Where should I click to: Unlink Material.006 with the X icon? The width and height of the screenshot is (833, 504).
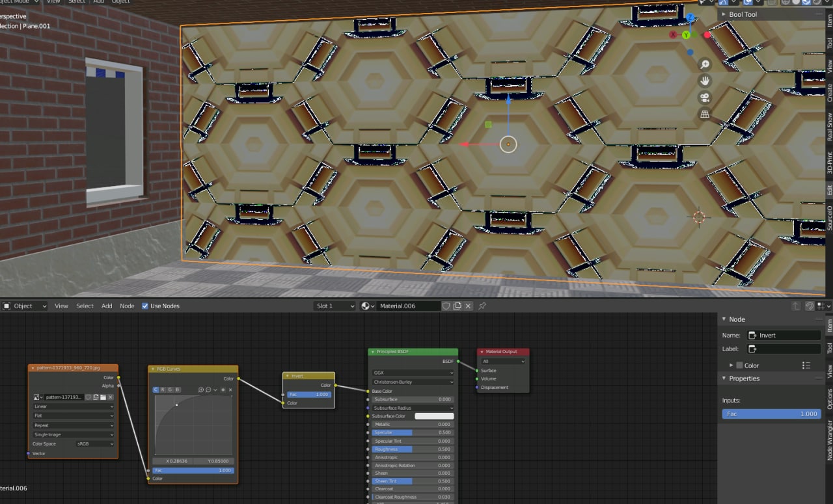468,306
